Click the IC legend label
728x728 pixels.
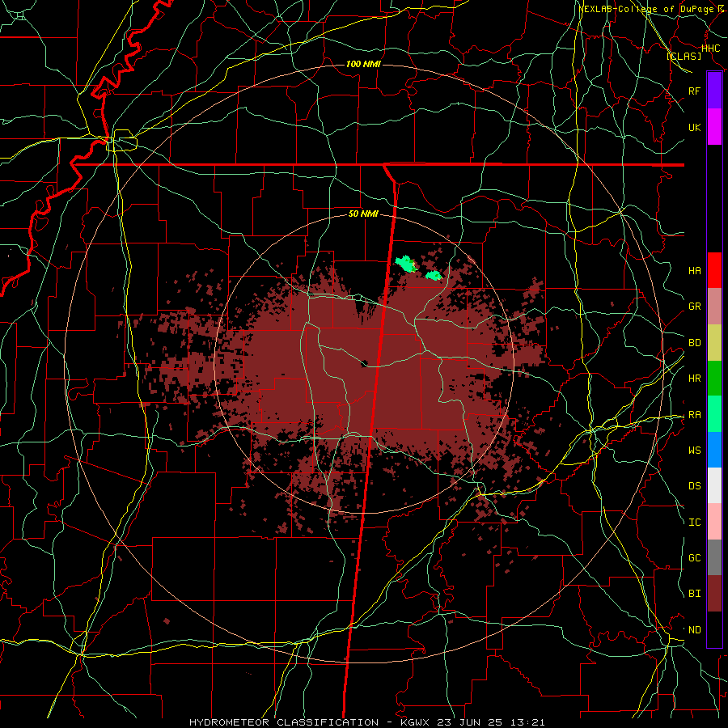tap(695, 523)
